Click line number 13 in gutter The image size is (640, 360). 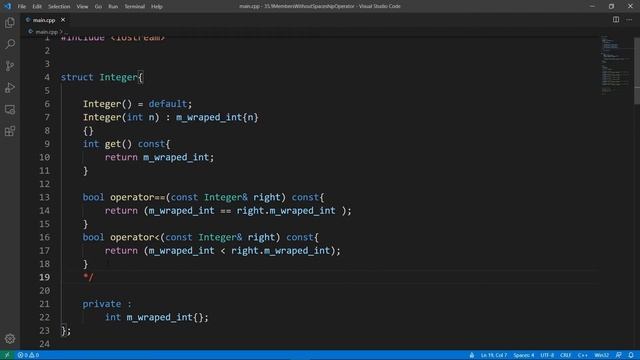tap(44, 197)
